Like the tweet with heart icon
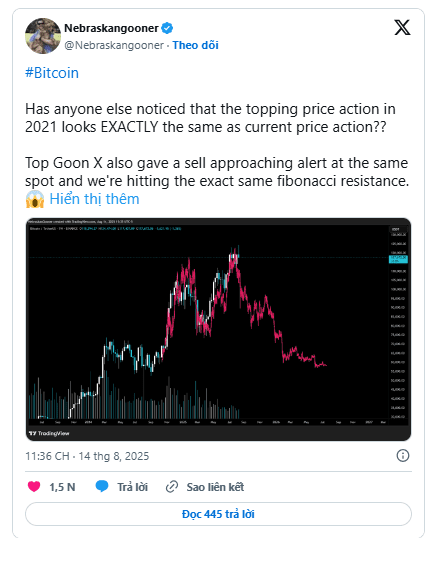This screenshot has height=575, width=439. tap(34, 486)
